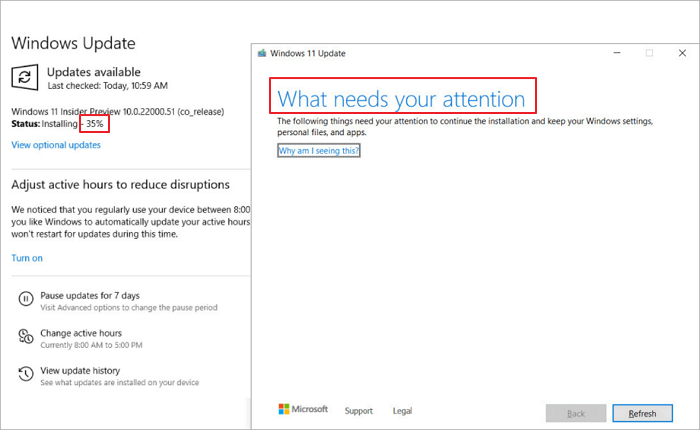The height and width of the screenshot is (430, 700).
Task: Click the greyed Back button
Action: pos(576,413)
